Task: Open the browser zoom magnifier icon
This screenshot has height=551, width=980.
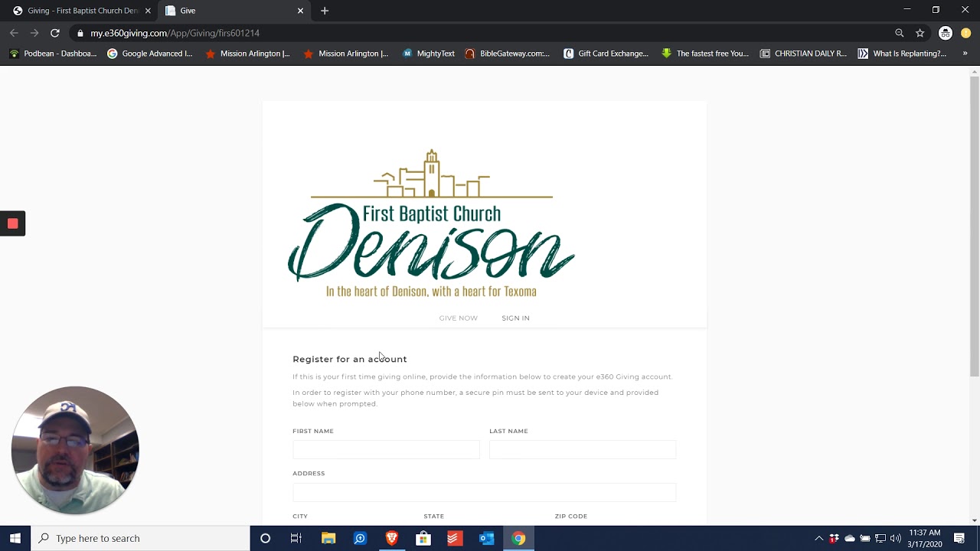Action: (900, 33)
